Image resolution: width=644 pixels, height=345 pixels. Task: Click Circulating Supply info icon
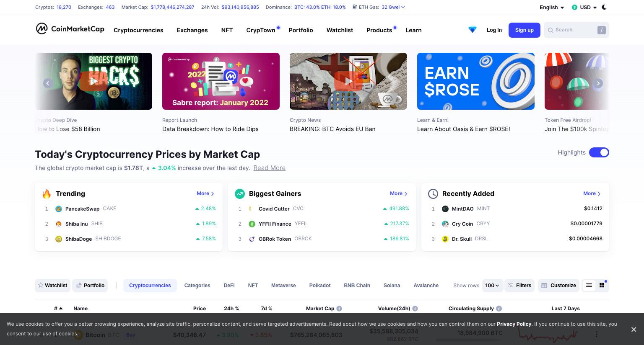[499, 309]
